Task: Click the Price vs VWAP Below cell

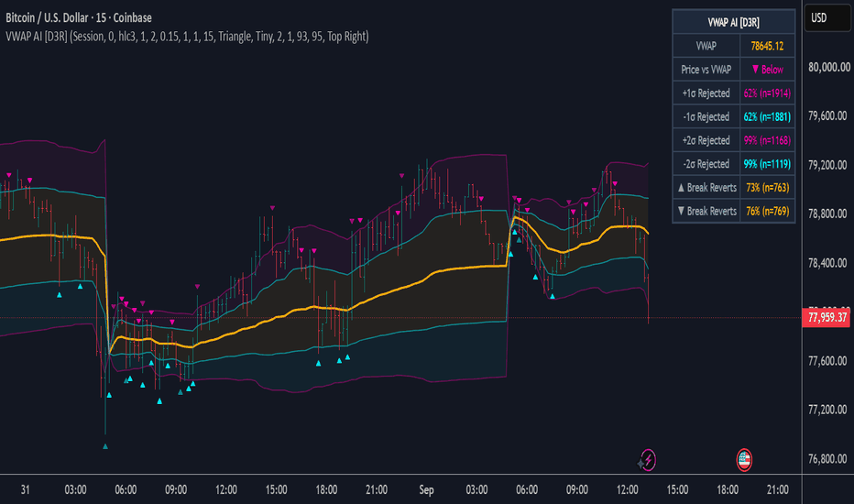Action: point(767,70)
